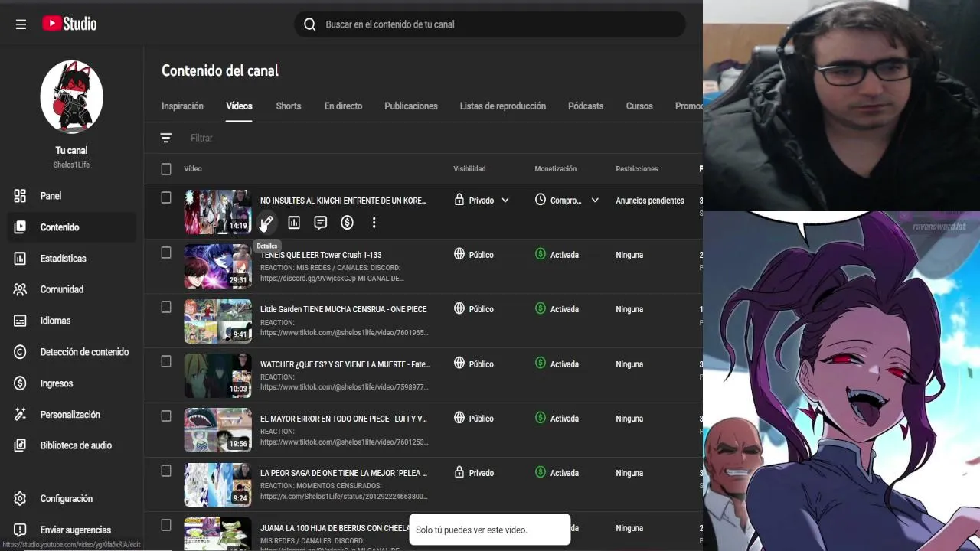Screen dimensions: 980x551
Task: Open the Shelos1Life channel avatar
Action: point(71,97)
